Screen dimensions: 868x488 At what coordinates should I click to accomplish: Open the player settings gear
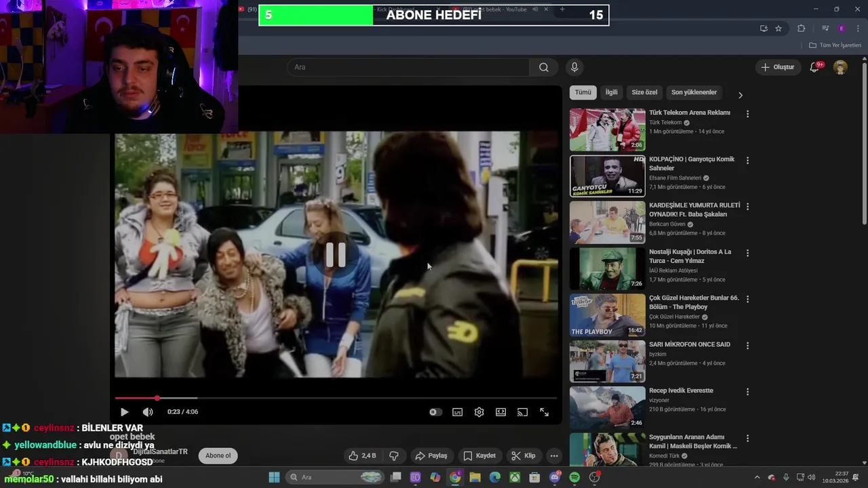coord(479,412)
